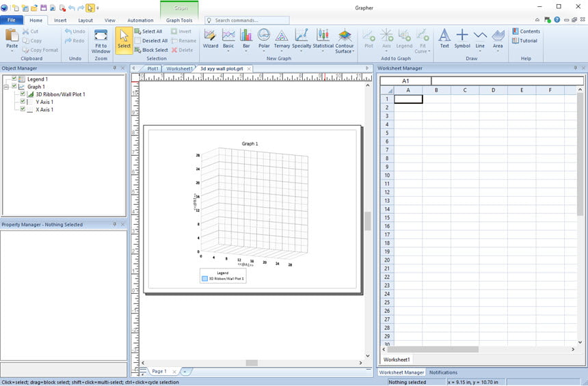588x386 pixels.
Task: Click the Copy button
Action: (32, 40)
